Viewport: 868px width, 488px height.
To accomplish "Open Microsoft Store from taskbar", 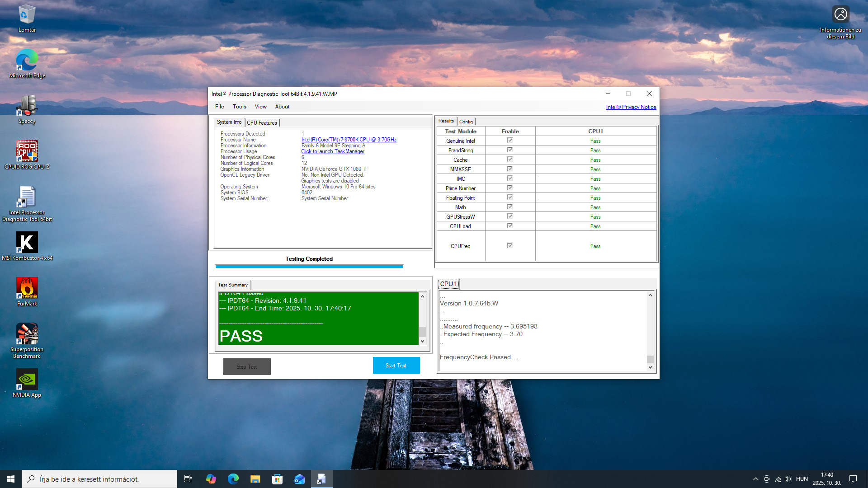I will (x=277, y=479).
